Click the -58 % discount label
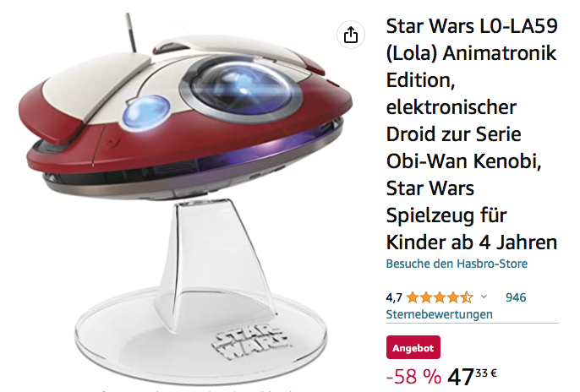This screenshot has height=392, width=580. [x=413, y=377]
